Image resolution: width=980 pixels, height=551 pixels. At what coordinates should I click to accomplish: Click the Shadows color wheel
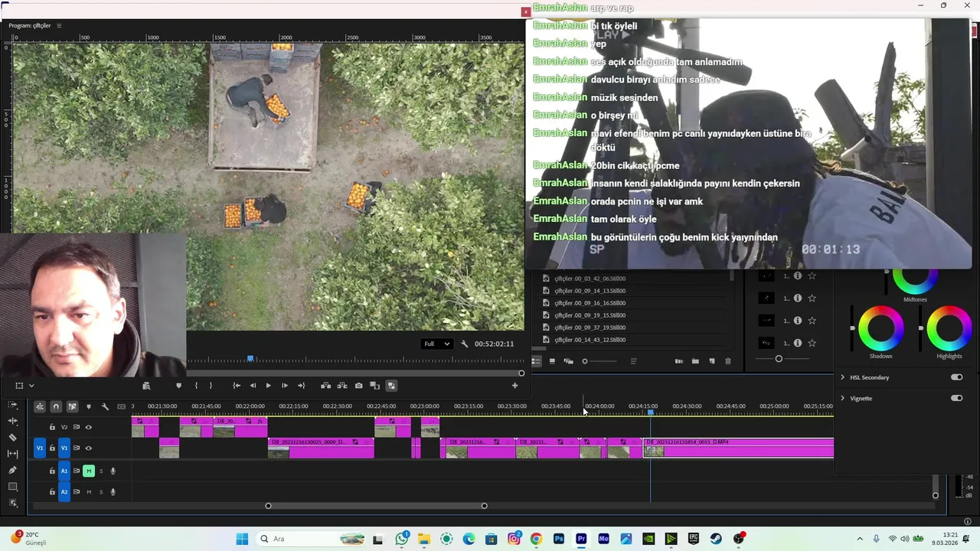[x=880, y=328]
